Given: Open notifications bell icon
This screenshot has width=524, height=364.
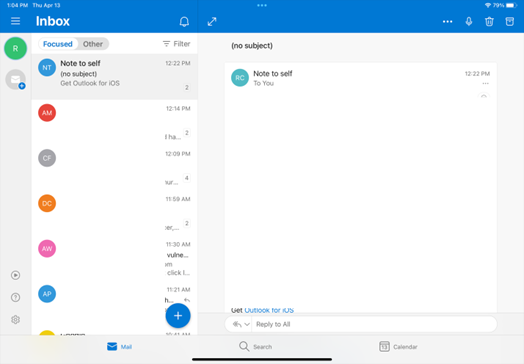Looking at the screenshot, I should (184, 22).
